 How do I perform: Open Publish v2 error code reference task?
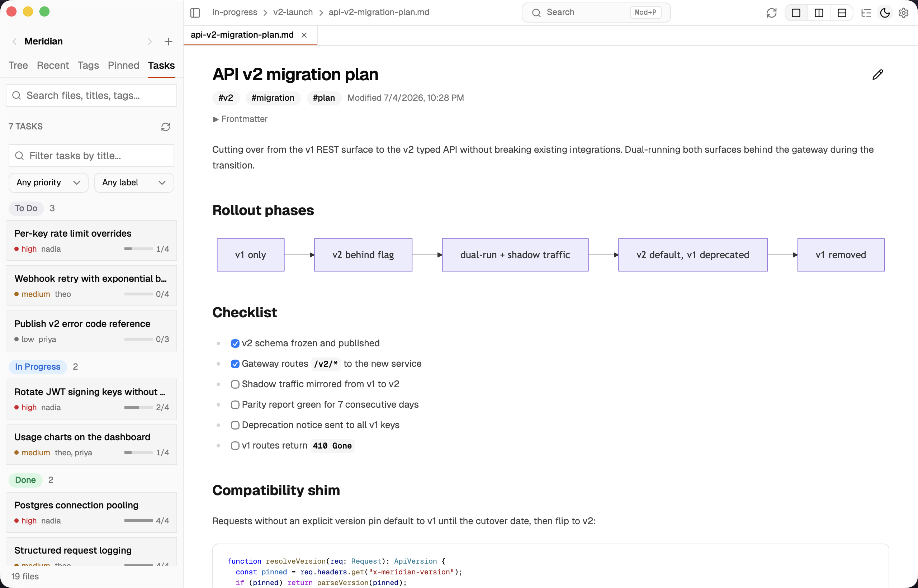pyautogui.click(x=92, y=331)
